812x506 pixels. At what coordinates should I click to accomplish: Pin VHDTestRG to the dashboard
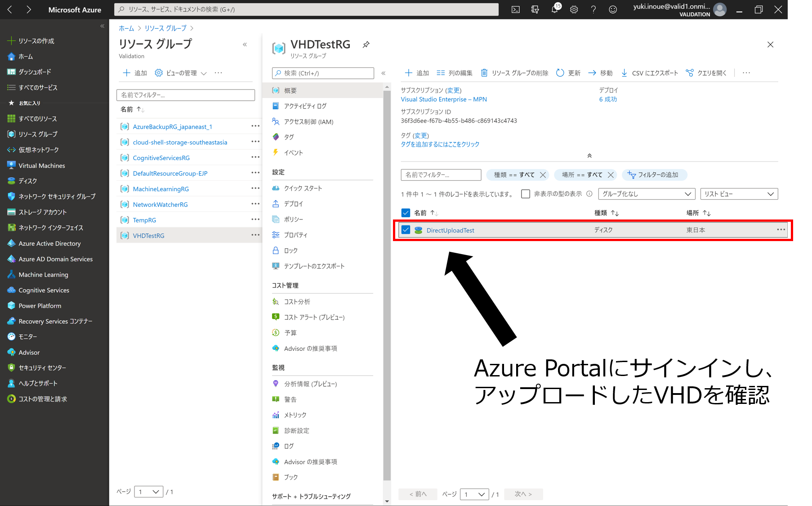(x=366, y=44)
